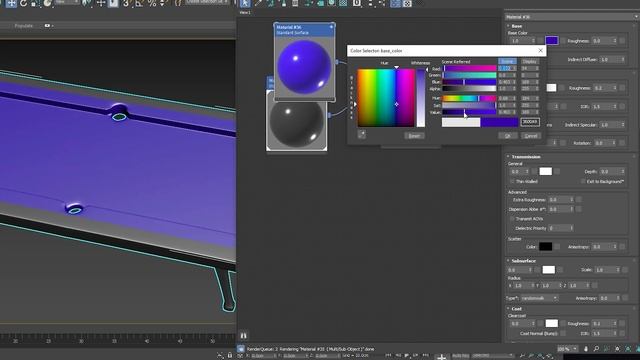Click the map button right of transmission swatch
Screen dimensions: 640x360
coord(557,171)
